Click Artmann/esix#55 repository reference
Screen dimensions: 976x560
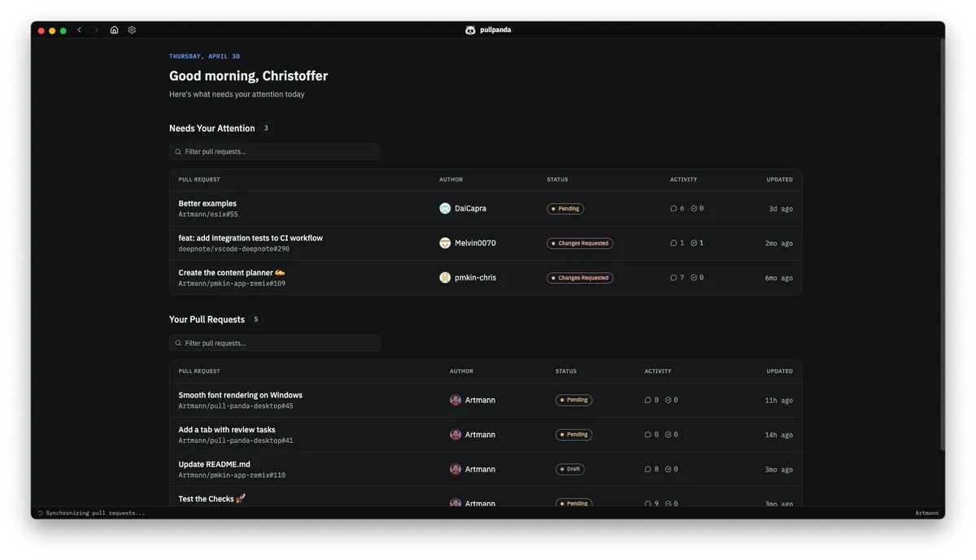pyautogui.click(x=208, y=215)
